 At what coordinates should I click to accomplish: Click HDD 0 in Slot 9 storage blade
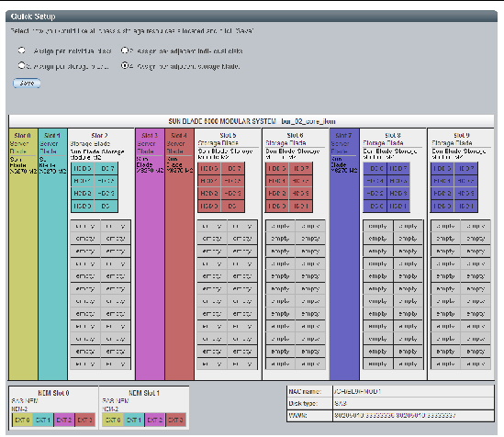point(442,206)
